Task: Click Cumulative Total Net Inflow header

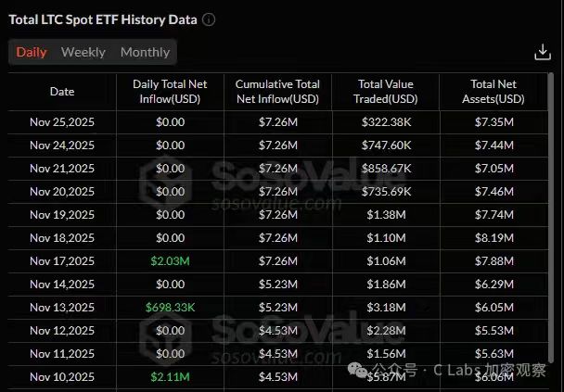Action: pos(277,92)
